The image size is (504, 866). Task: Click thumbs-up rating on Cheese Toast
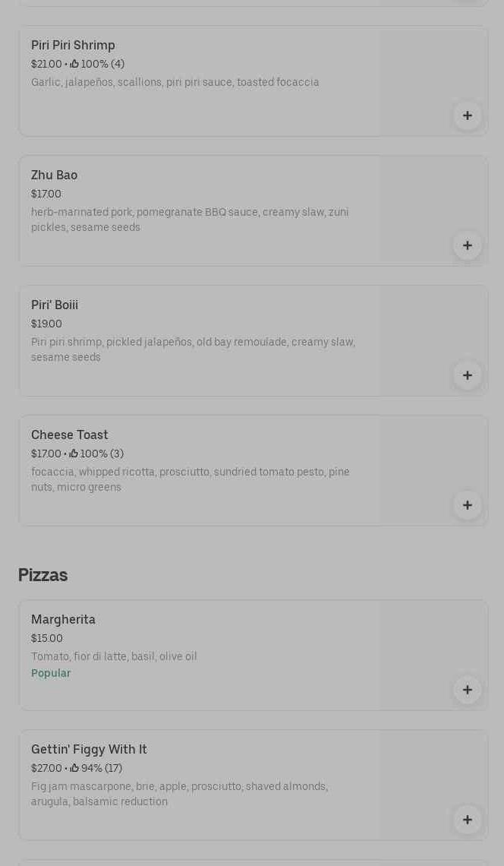click(x=74, y=454)
